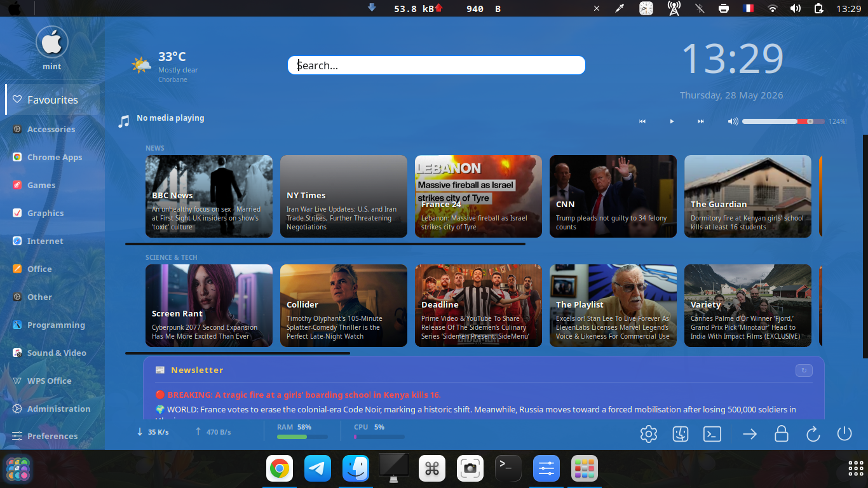Viewport: 868px width, 488px height.
Task: Open the Internet category
Action: pos(53,241)
